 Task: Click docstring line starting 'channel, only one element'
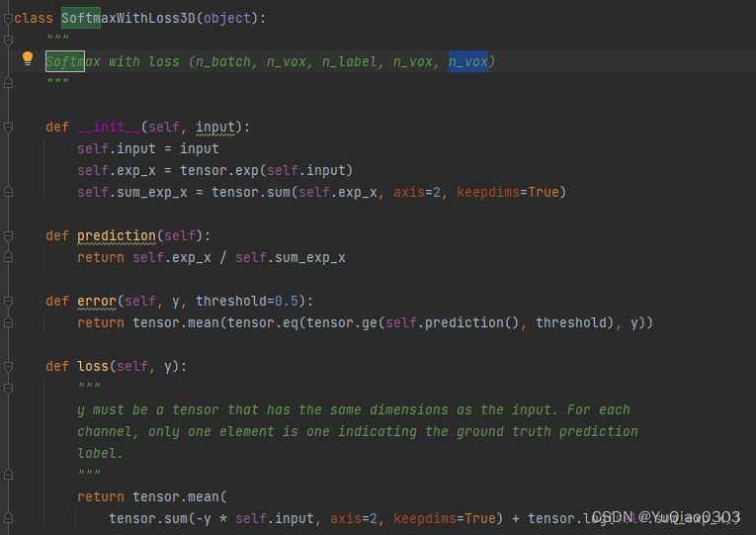[x=358, y=432]
